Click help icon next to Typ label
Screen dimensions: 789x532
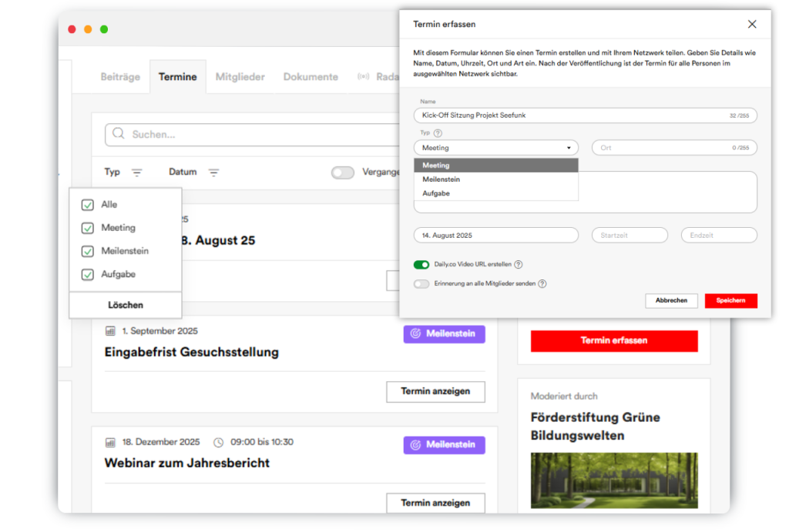(x=438, y=133)
